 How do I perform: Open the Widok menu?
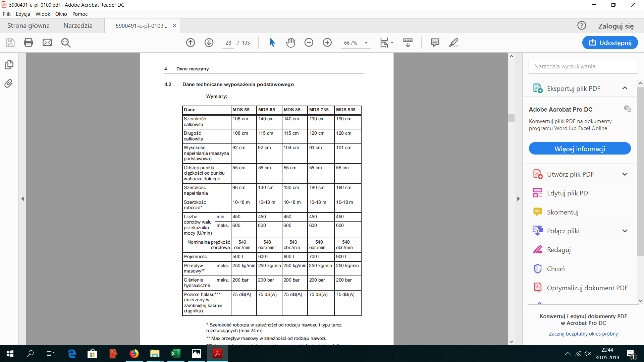click(43, 14)
